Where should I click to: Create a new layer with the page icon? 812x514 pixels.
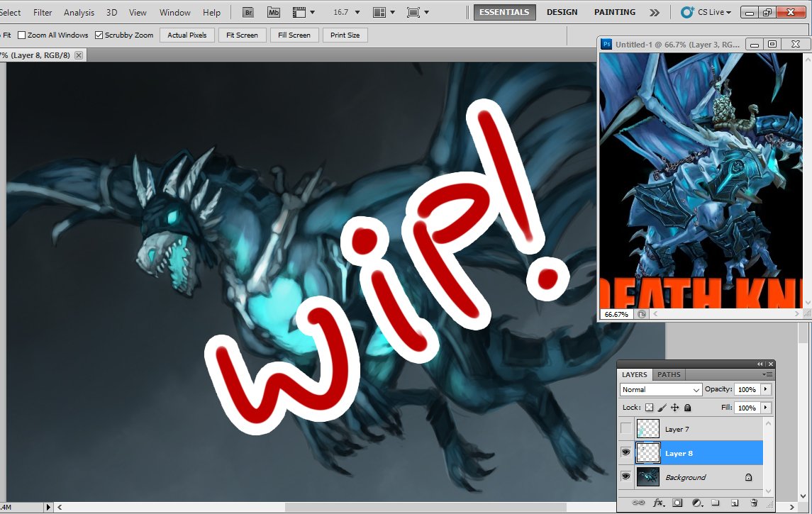(x=734, y=503)
